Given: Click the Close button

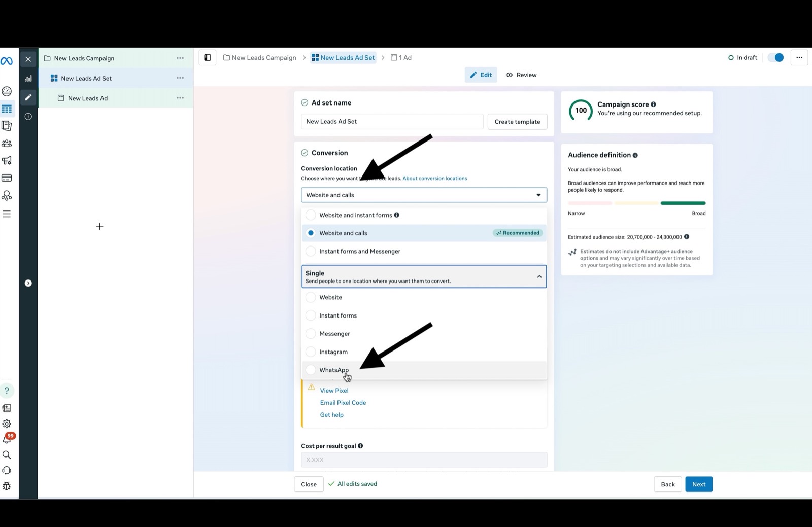Looking at the screenshot, I should [x=309, y=484].
